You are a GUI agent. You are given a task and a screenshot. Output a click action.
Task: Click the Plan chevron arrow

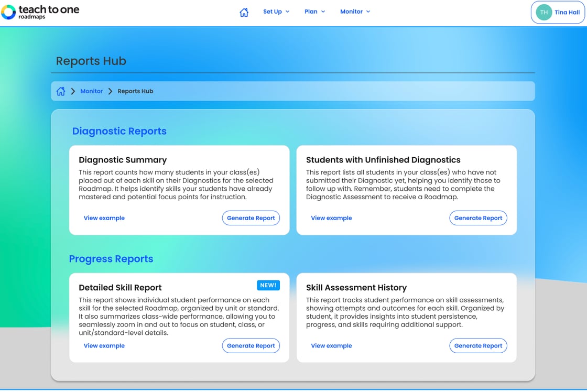click(x=323, y=12)
